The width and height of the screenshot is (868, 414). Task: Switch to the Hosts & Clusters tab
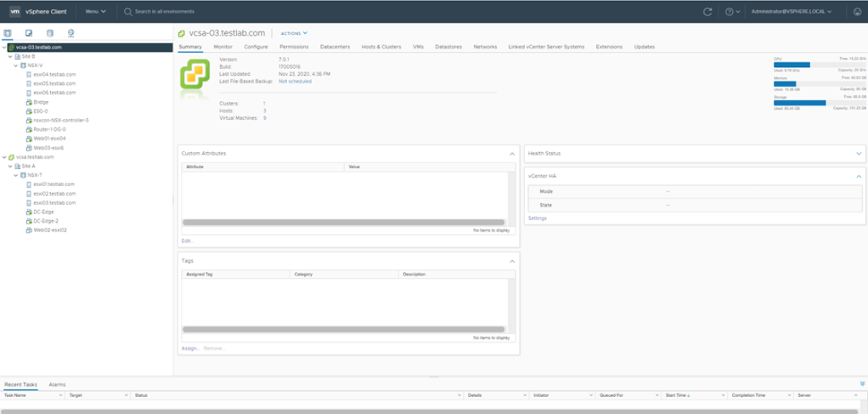(x=380, y=47)
